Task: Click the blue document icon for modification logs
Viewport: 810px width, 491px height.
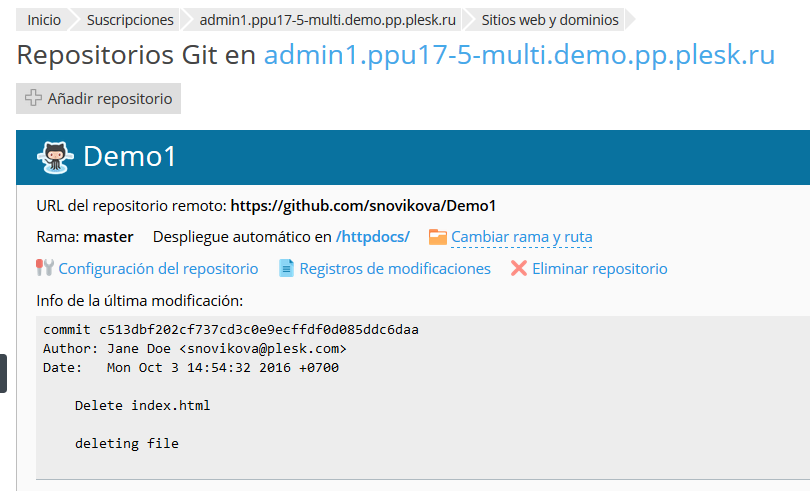Action: coord(287,268)
